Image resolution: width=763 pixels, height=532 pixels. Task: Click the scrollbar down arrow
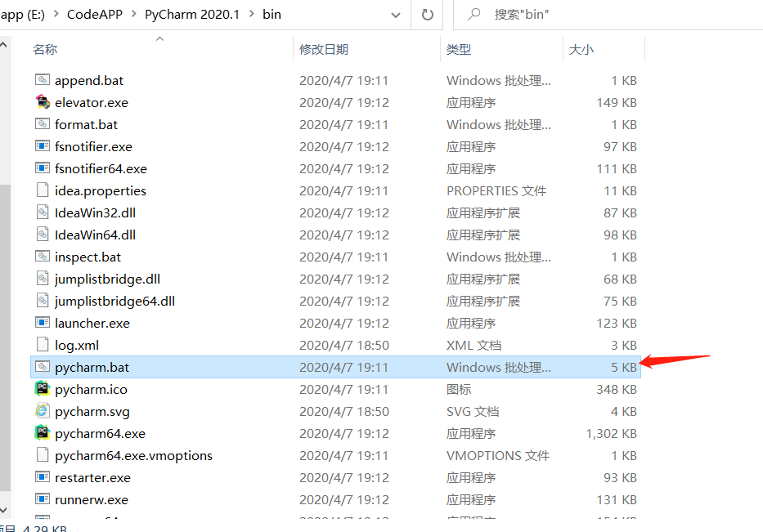(4, 510)
